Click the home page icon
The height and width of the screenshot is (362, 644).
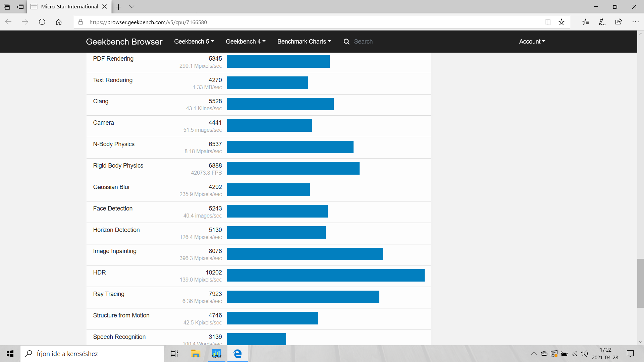coord(59,22)
